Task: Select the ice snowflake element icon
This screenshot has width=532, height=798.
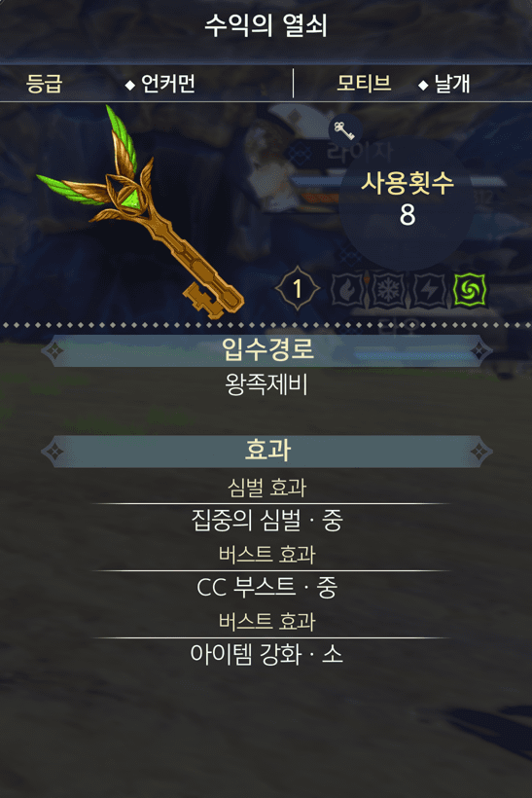Action: pyautogui.click(x=389, y=290)
